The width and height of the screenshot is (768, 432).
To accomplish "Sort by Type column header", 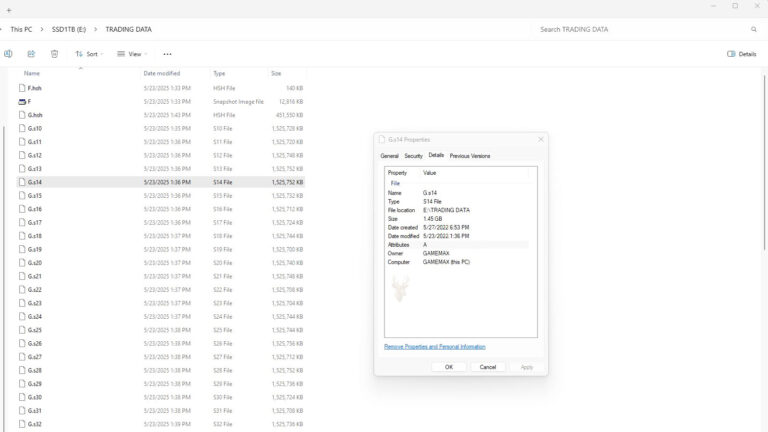I will click(x=219, y=73).
